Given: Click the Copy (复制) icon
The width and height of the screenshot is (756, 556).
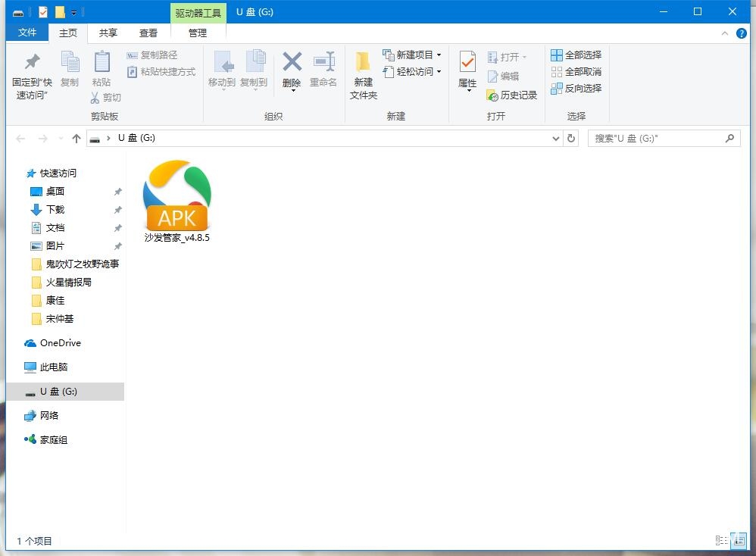Looking at the screenshot, I should [x=70, y=61].
